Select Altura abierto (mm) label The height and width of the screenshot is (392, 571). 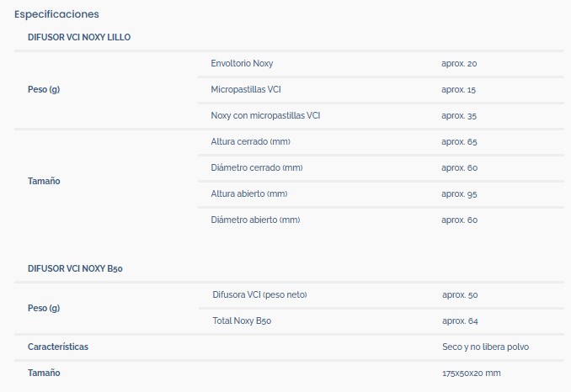(x=249, y=193)
